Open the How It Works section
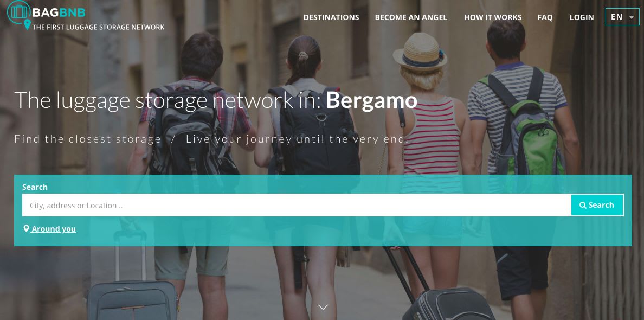Image resolution: width=644 pixels, height=320 pixels. (492, 17)
